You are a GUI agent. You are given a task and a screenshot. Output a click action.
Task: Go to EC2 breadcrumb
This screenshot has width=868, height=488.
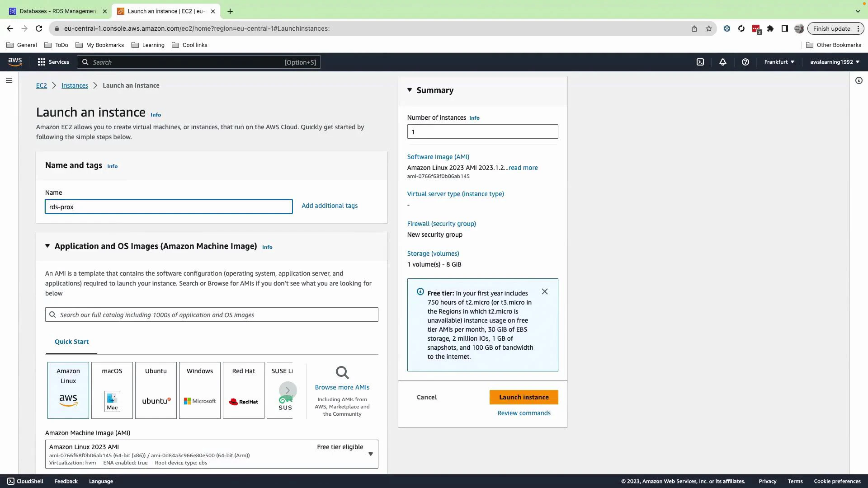coord(42,85)
